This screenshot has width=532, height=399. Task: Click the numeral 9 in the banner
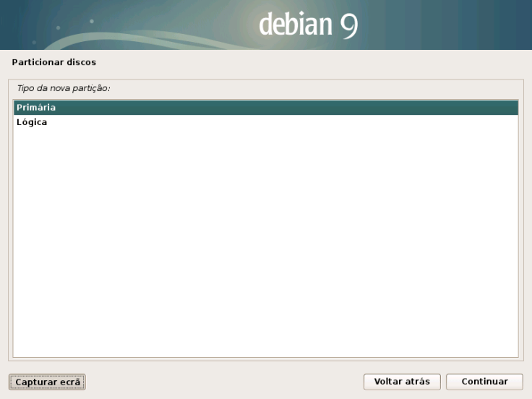point(349,25)
